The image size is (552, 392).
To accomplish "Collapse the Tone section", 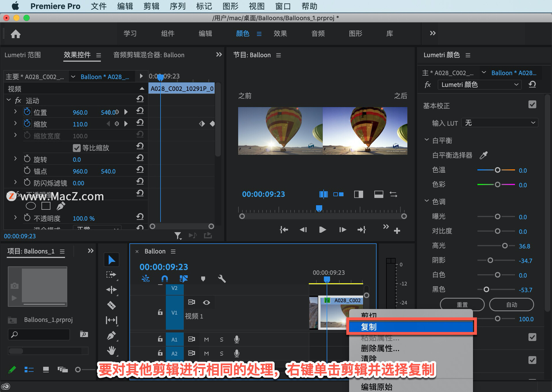I will [x=427, y=201].
